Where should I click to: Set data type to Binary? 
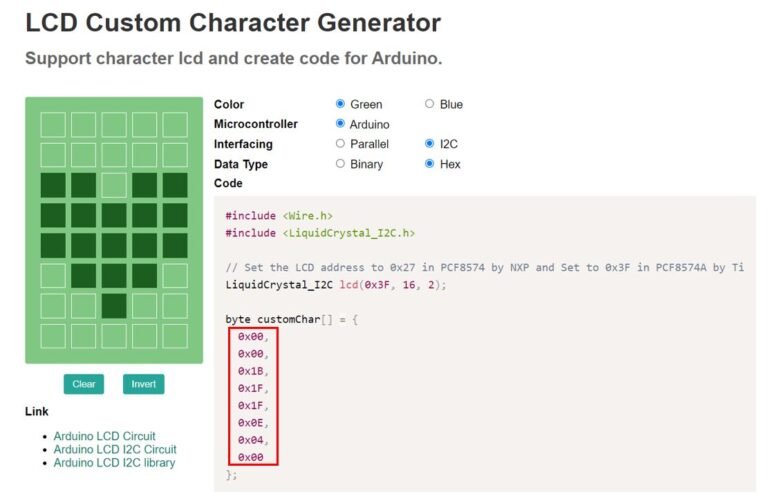(341, 164)
